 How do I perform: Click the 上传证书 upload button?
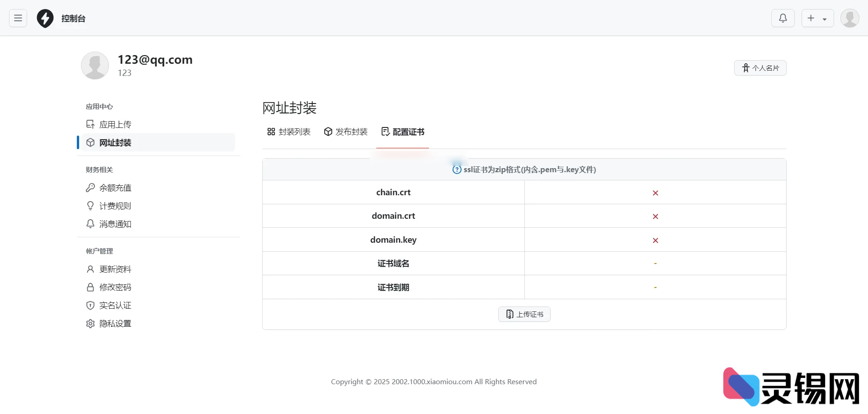(x=524, y=314)
